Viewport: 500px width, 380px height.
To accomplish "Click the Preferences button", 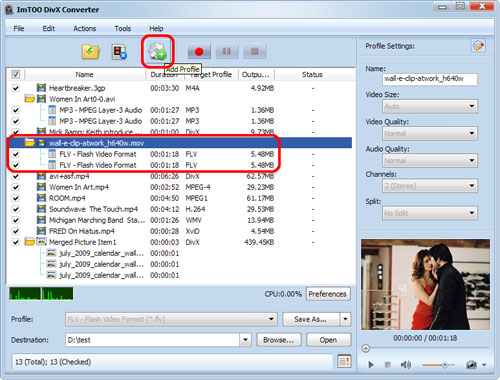I will point(328,294).
